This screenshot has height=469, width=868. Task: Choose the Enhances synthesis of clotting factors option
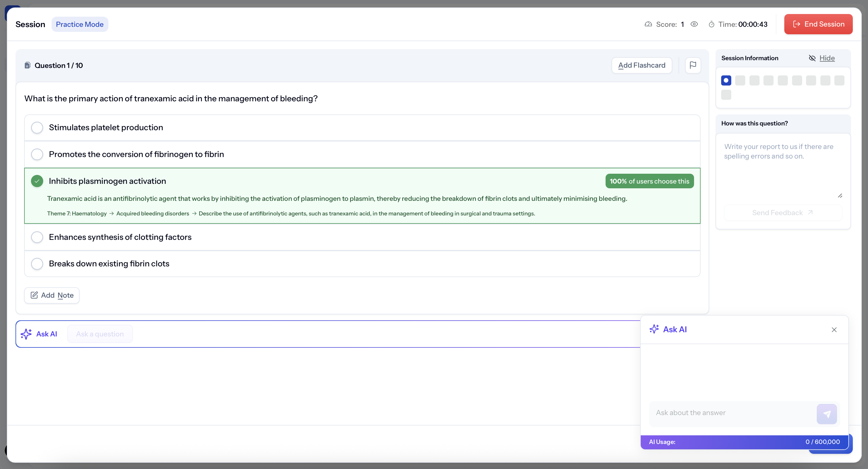click(x=37, y=237)
